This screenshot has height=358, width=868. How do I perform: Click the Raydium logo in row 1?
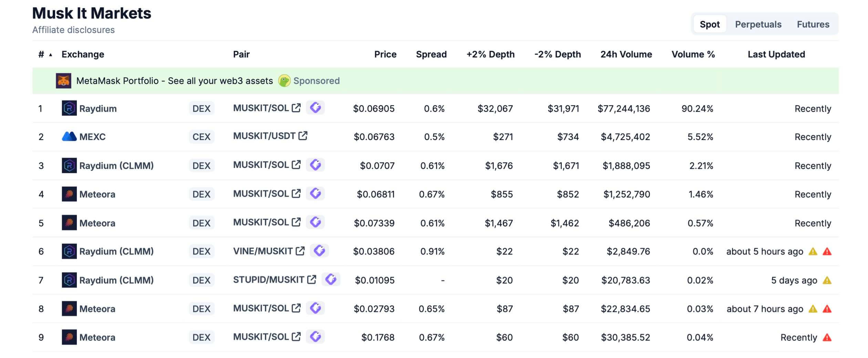69,108
